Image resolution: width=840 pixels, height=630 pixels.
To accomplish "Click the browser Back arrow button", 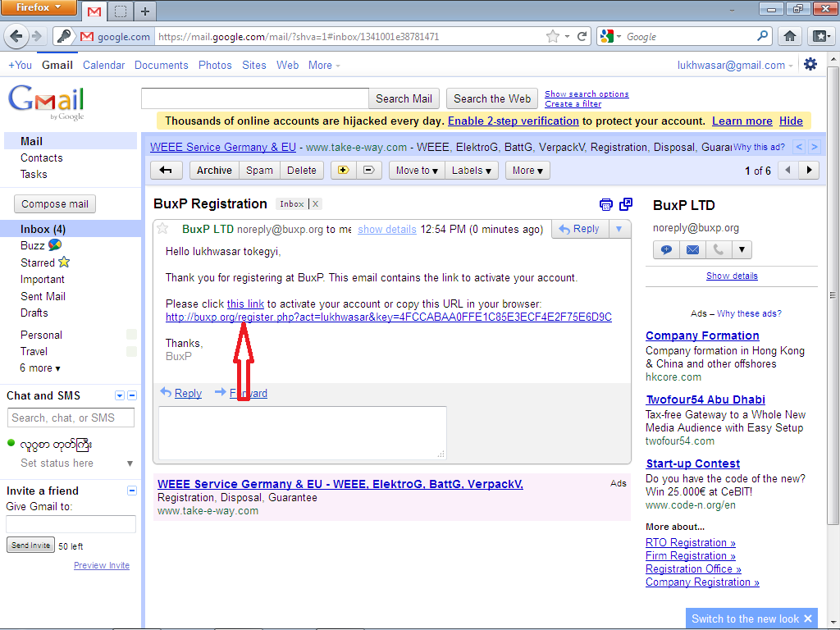I will click(x=16, y=36).
